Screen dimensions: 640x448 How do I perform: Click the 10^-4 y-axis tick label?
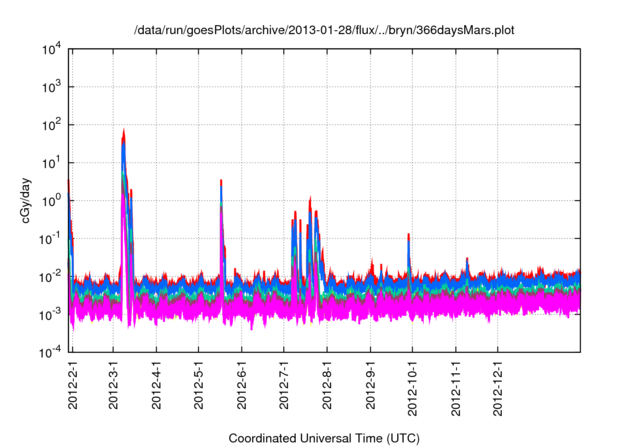click(51, 352)
